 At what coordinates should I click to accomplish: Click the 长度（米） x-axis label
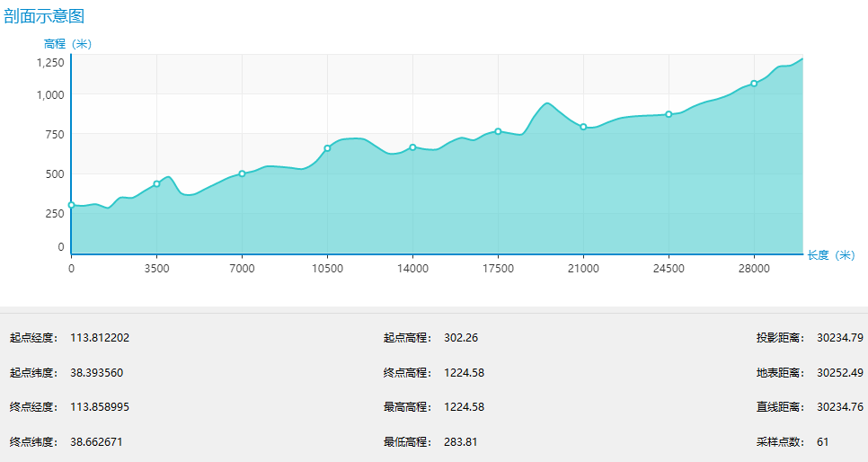pos(830,255)
